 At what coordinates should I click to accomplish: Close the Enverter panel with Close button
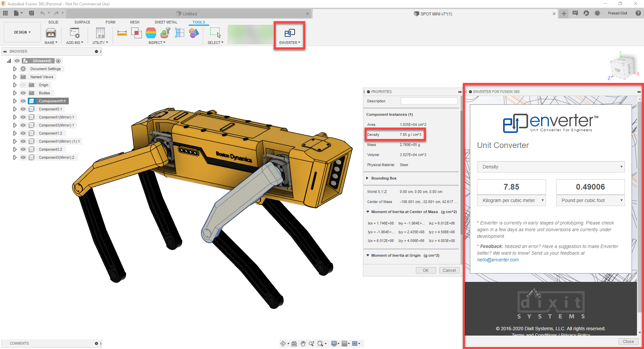coord(628,341)
